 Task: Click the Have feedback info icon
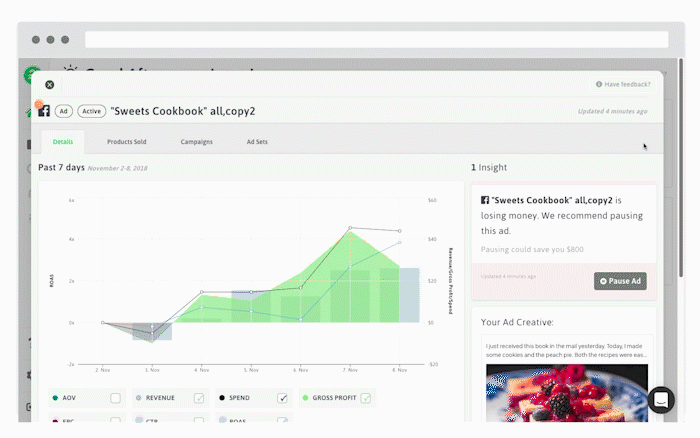(x=599, y=85)
